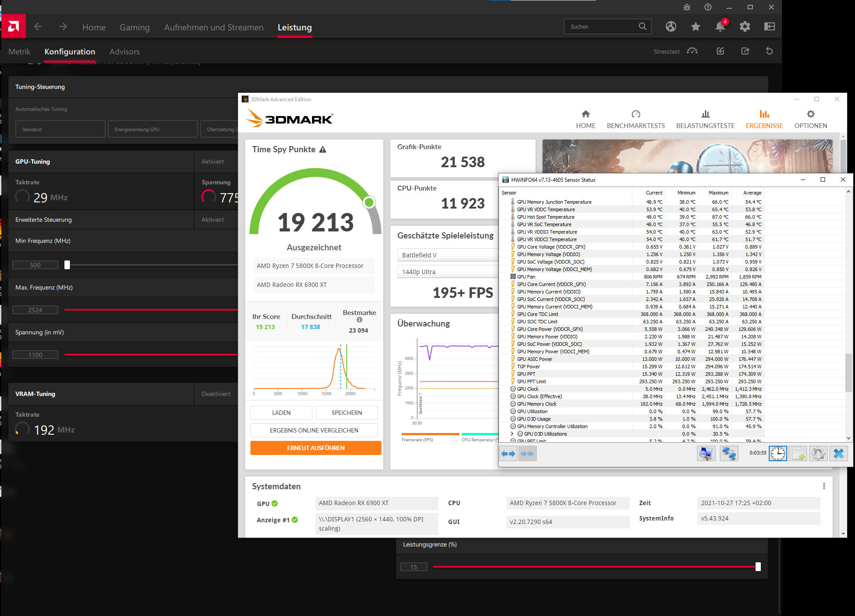855x616 pixels.
Task: Click HWiNFO logging start sheet icon
Action: coord(798,454)
